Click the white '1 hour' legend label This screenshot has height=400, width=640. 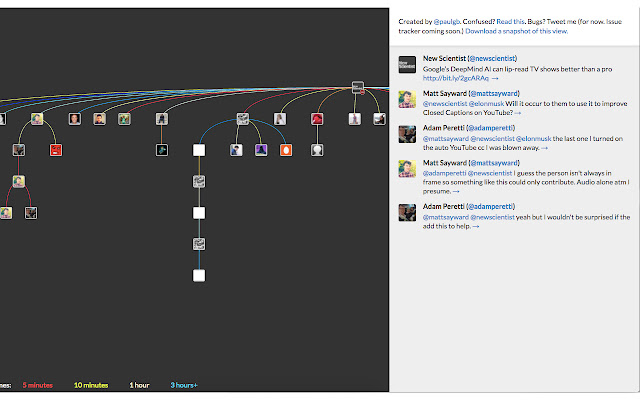coord(139,385)
